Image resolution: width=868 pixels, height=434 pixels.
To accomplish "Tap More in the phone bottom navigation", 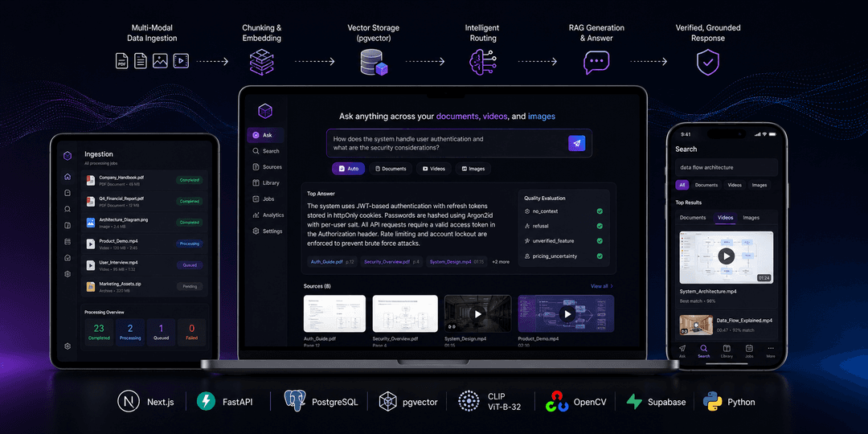I will click(x=771, y=351).
